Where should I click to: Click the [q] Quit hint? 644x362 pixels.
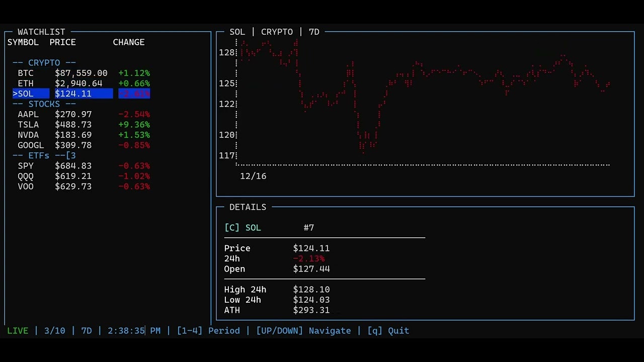tap(388, 331)
